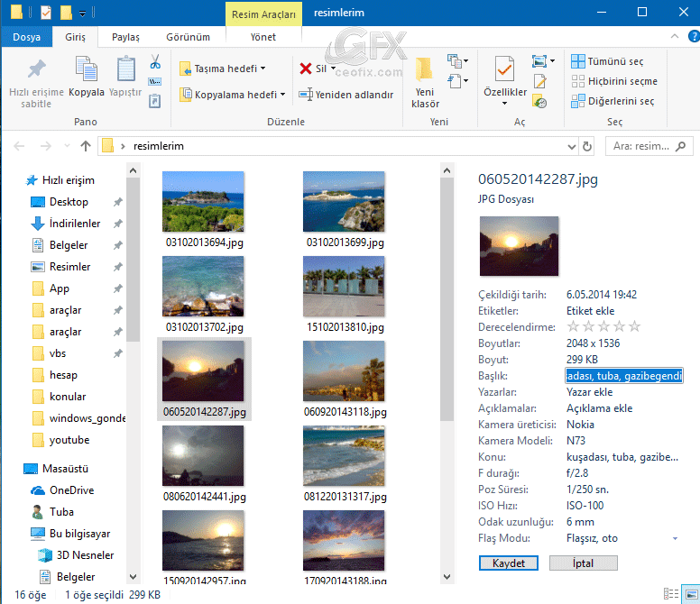
Task: Expand the Özellikler dropdown arrow
Action: coord(505,103)
